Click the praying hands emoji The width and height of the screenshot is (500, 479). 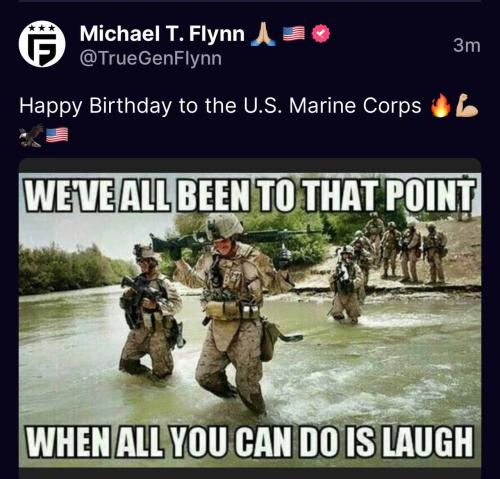263,34
